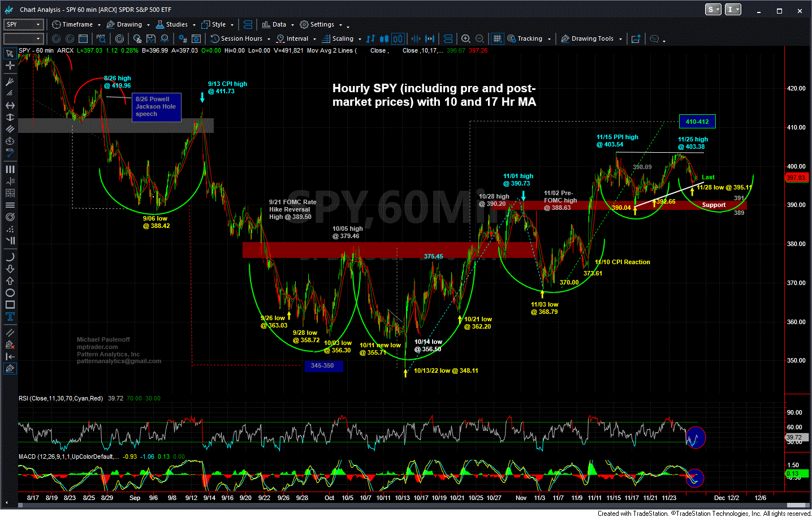Expand the Scaling dropdown arrow

[x=360, y=39]
